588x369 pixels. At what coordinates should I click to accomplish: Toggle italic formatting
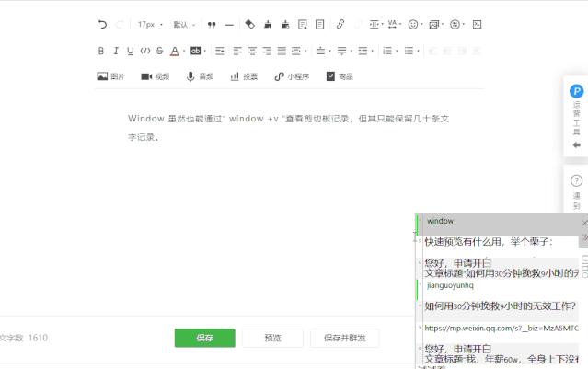pos(116,51)
